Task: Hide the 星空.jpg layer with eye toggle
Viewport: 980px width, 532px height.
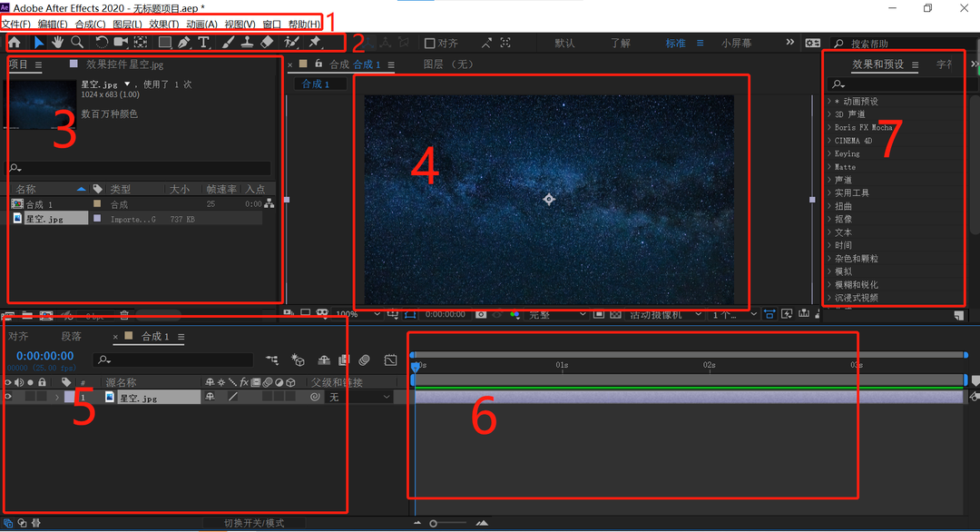Action: [x=8, y=397]
